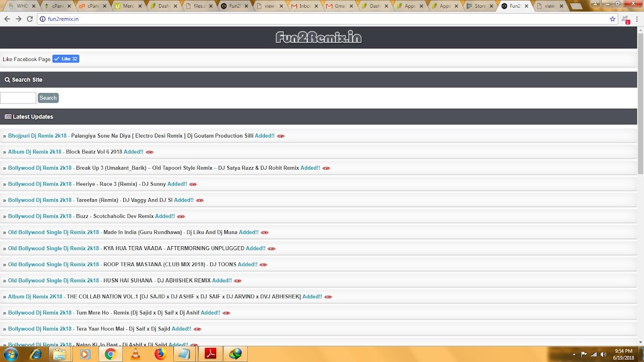
Task: Open the Chrome three-dot menu
Action: [638, 19]
